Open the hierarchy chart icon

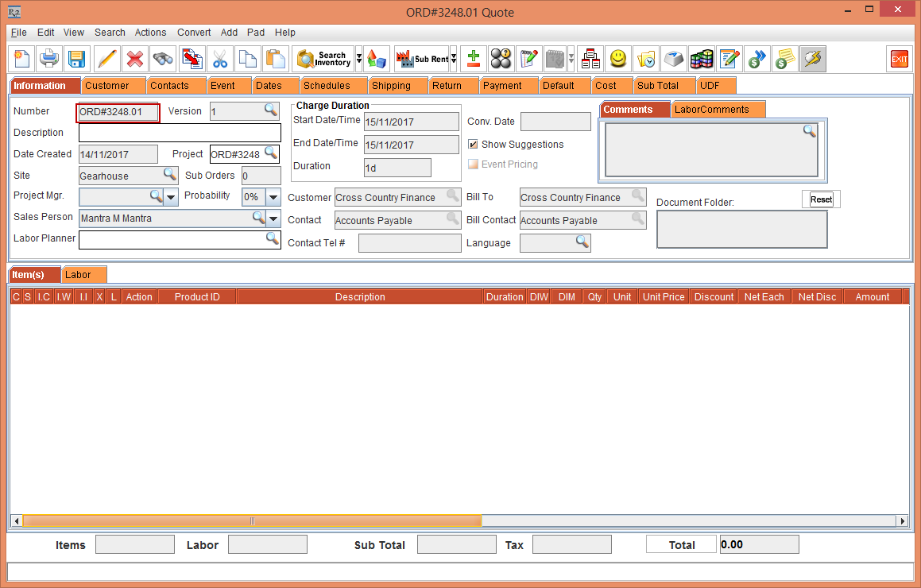[x=590, y=59]
